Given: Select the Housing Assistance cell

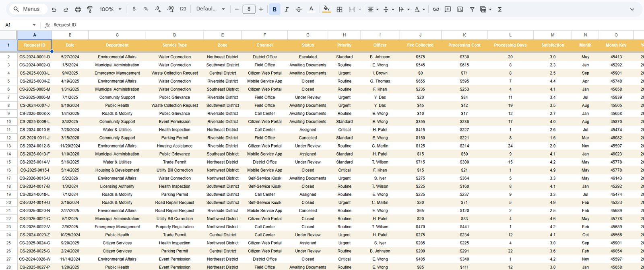Looking at the screenshot, I should (x=175, y=146).
